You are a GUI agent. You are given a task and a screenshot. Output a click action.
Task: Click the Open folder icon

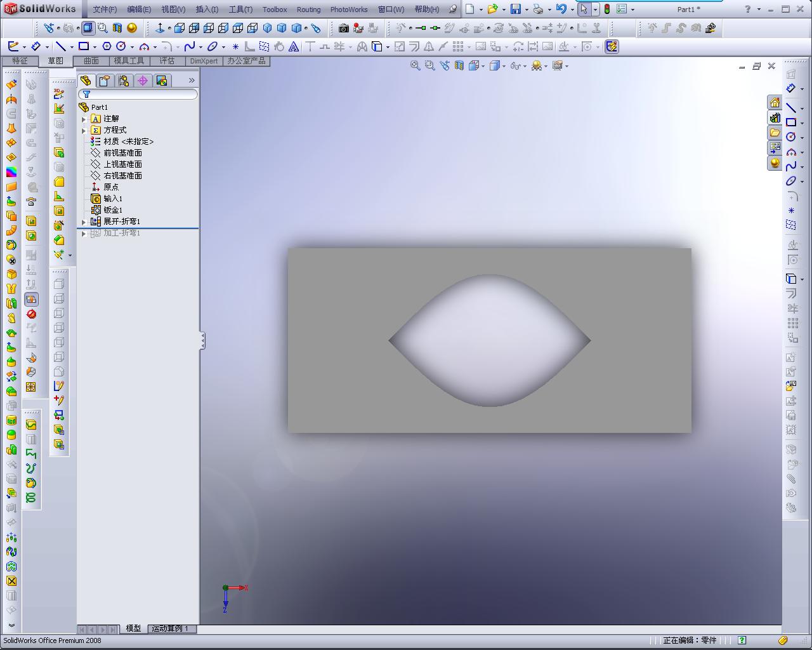492,9
